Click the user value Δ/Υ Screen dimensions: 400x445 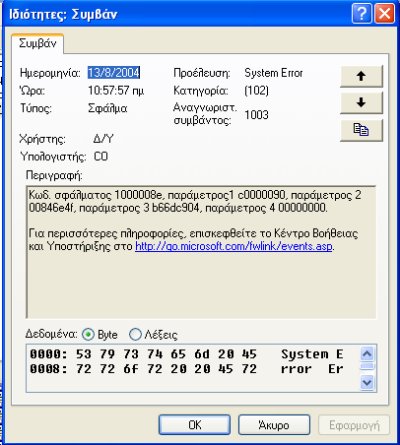click(103, 139)
